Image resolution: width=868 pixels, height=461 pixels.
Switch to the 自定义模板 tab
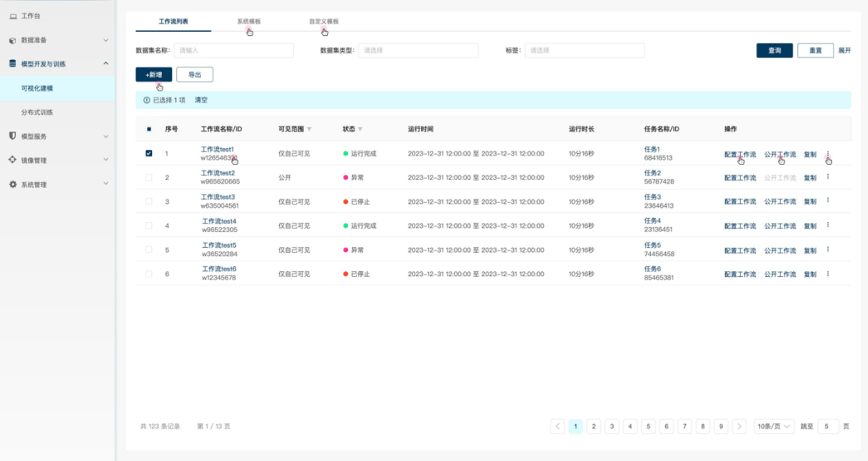tap(324, 21)
